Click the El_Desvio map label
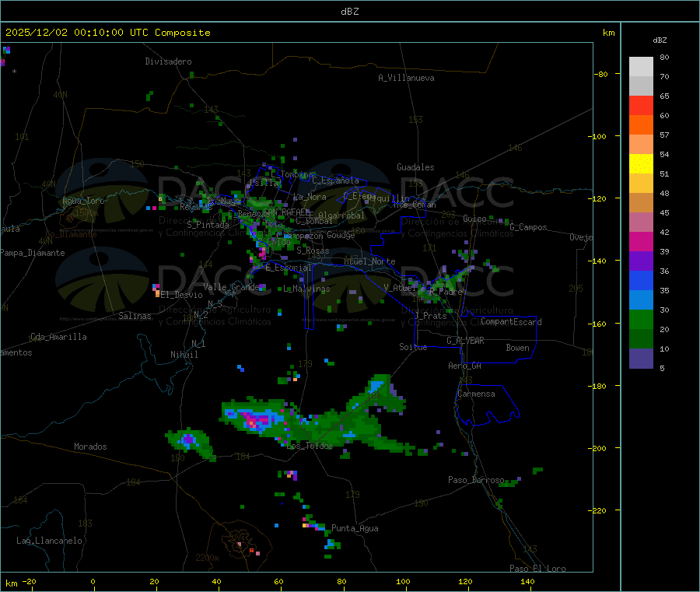The width and height of the screenshot is (700, 592). pyautogui.click(x=182, y=295)
